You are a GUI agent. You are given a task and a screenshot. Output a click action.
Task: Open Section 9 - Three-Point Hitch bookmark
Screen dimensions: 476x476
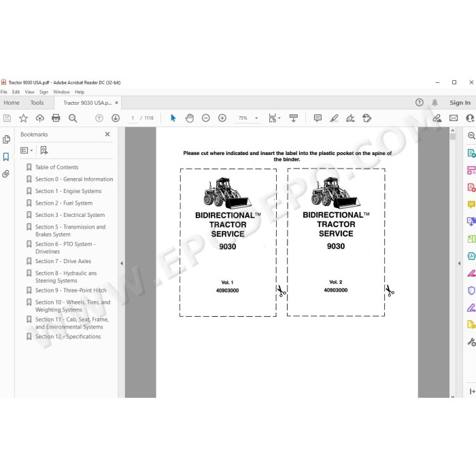pyautogui.click(x=71, y=290)
